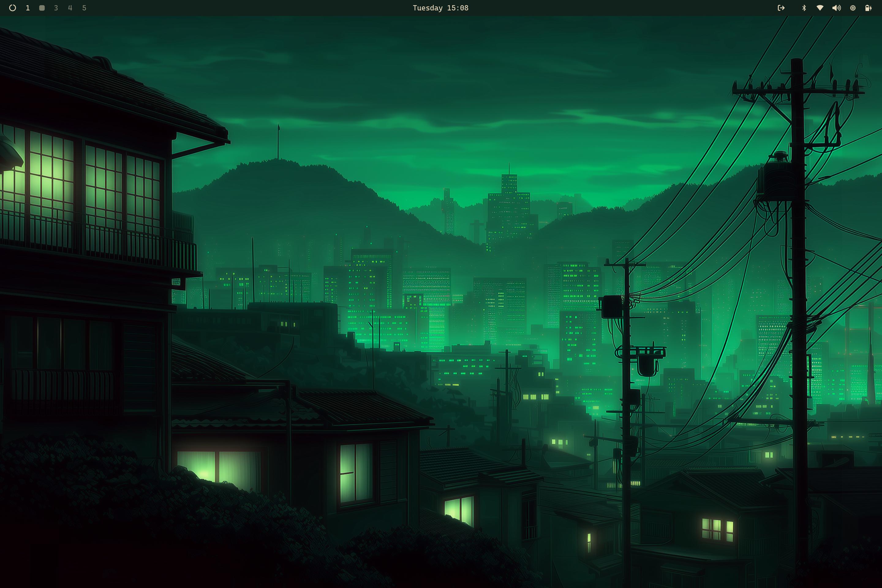Screen dimensions: 882x588
Task: Mute audio via the volume icon
Action: coord(836,8)
